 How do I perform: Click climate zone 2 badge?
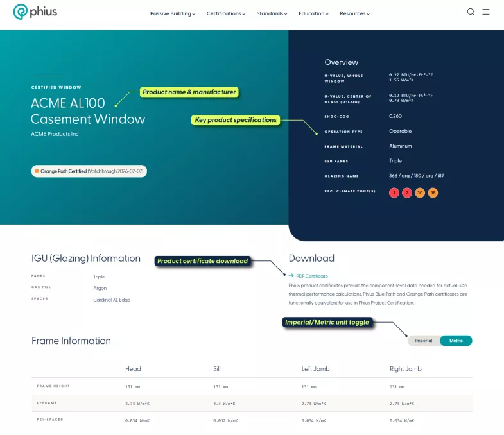tap(407, 192)
